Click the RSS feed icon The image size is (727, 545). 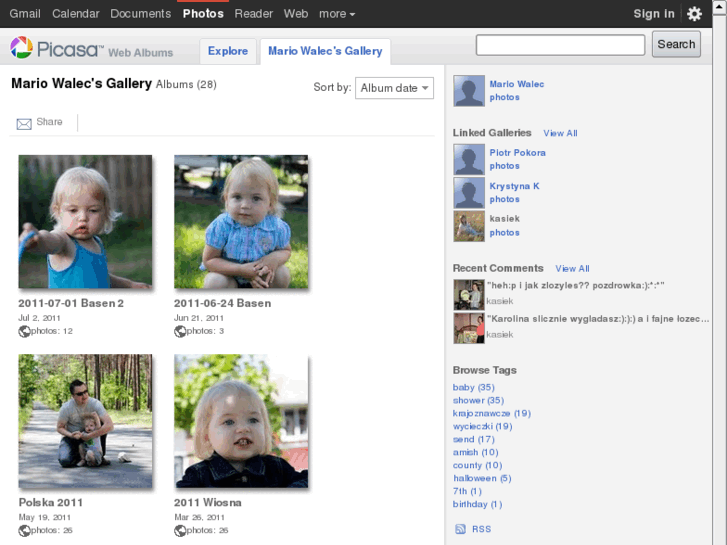(460, 529)
